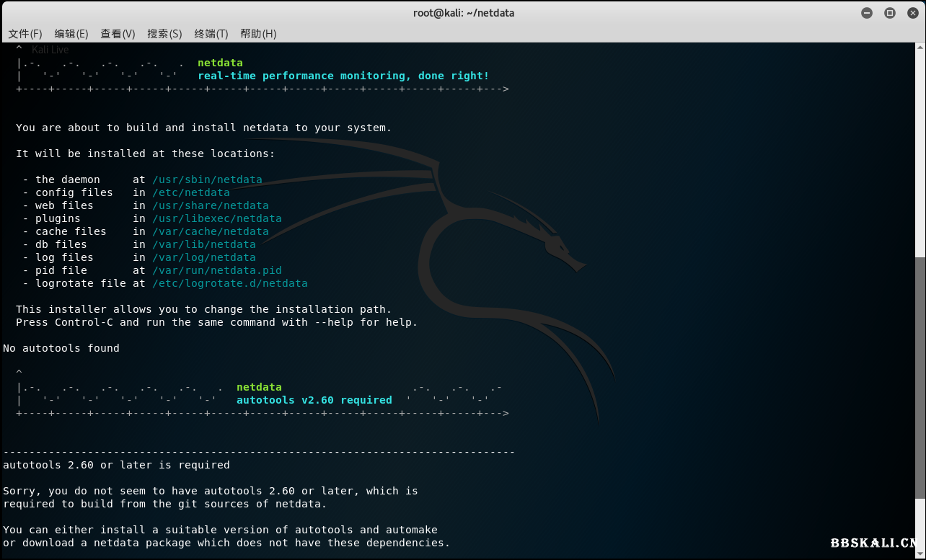Open the 查看(V) menu
926x560 pixels.
118,34
